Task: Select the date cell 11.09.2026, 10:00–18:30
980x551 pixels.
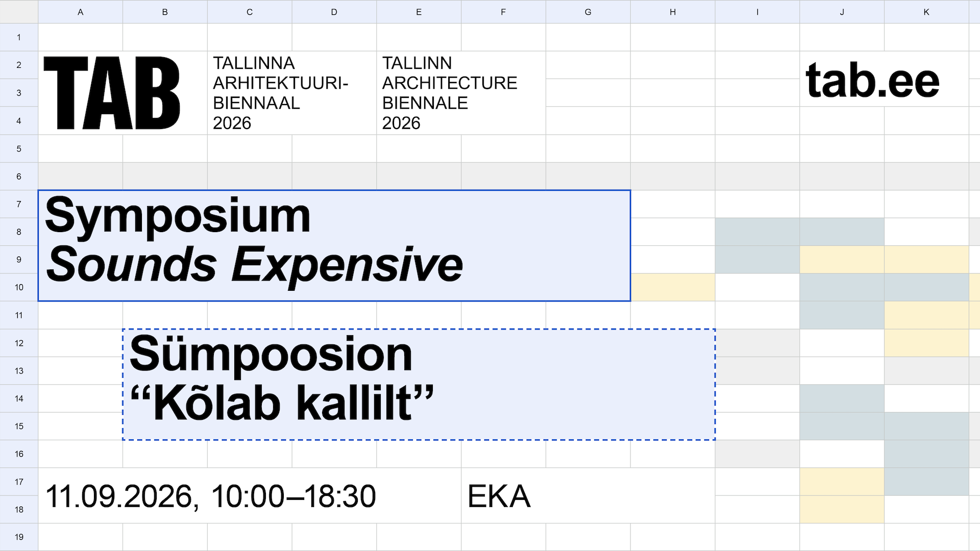Action: (x=250, y=495)
